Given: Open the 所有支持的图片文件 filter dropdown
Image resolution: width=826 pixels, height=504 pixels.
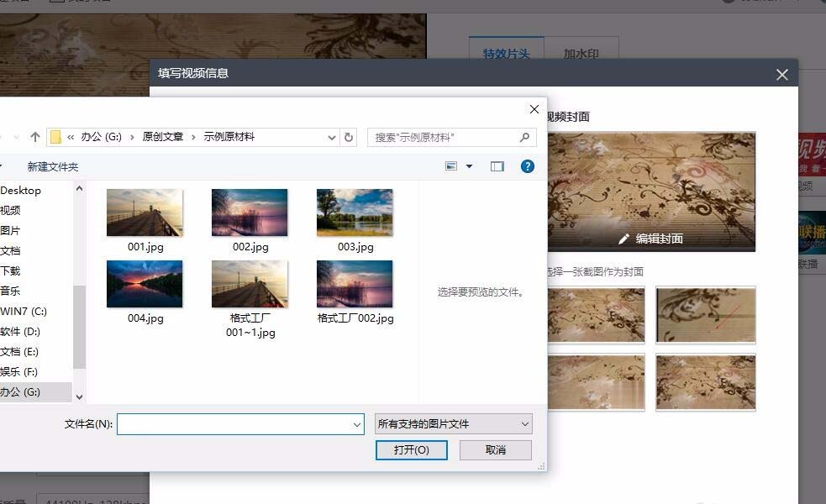Looking at the screenshot, I should pos(454,423).
